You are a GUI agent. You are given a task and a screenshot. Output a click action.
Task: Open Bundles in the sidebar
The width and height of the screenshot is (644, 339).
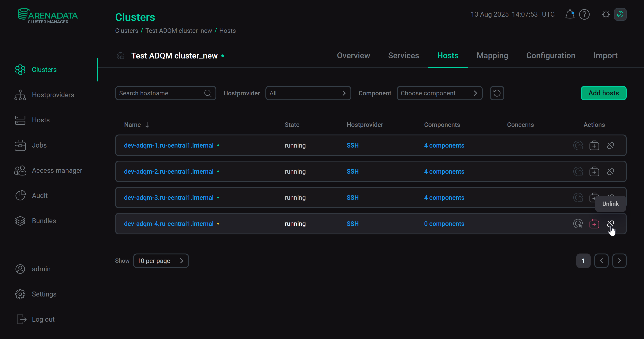35,221
